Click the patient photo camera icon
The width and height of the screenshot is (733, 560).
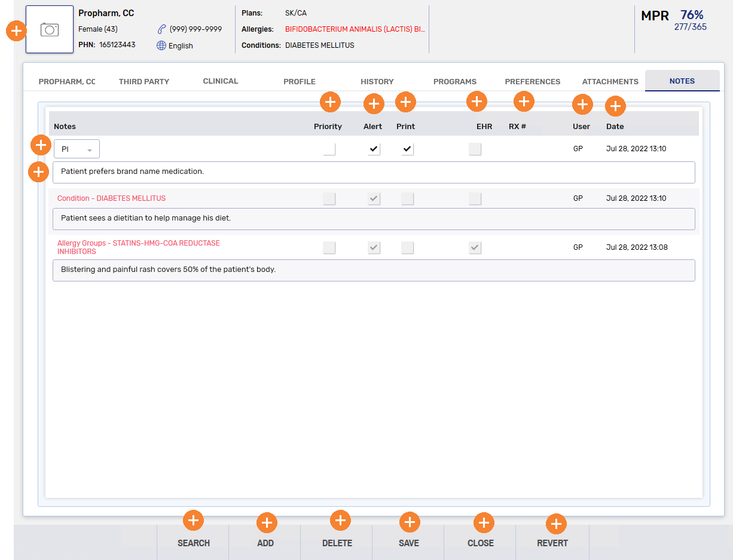pyautogui.click(x=50, y=30)
